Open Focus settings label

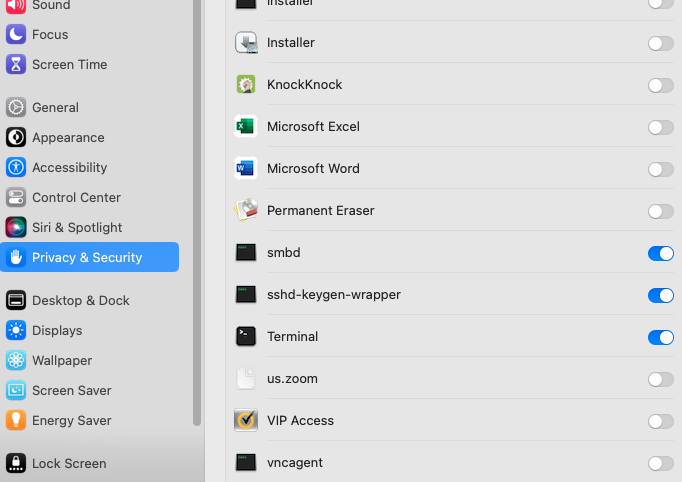coord(50,34)
